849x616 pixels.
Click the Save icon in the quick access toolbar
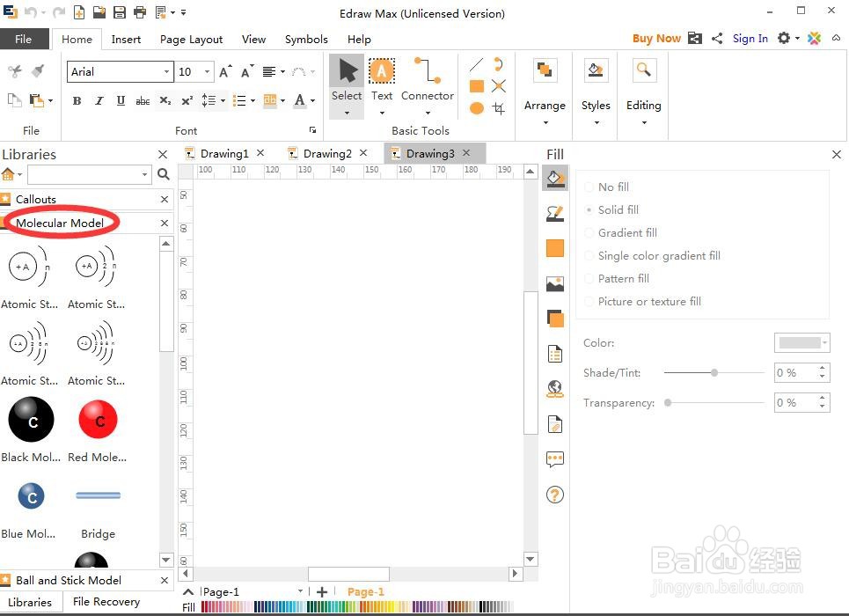(x=119, y=12)
